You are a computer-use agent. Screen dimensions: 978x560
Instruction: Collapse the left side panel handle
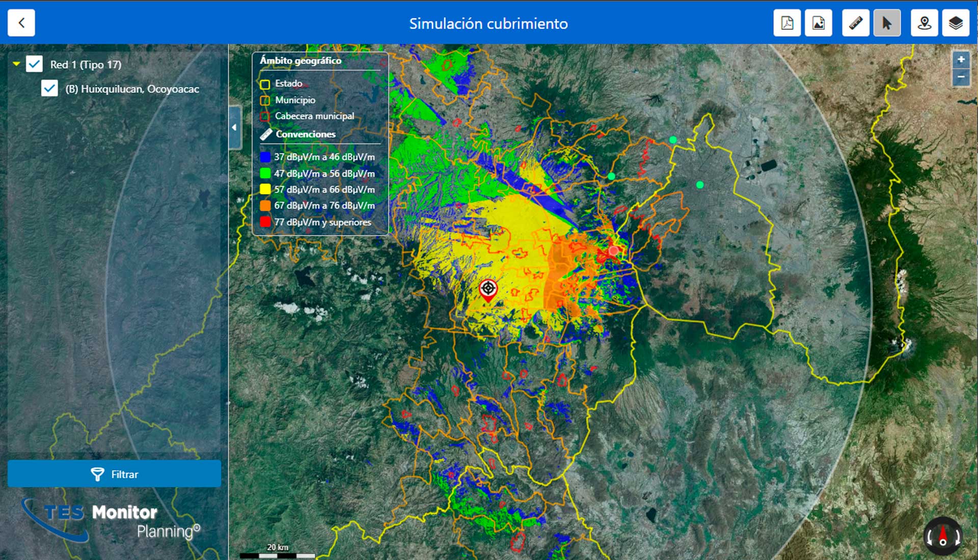coord(234,127)
